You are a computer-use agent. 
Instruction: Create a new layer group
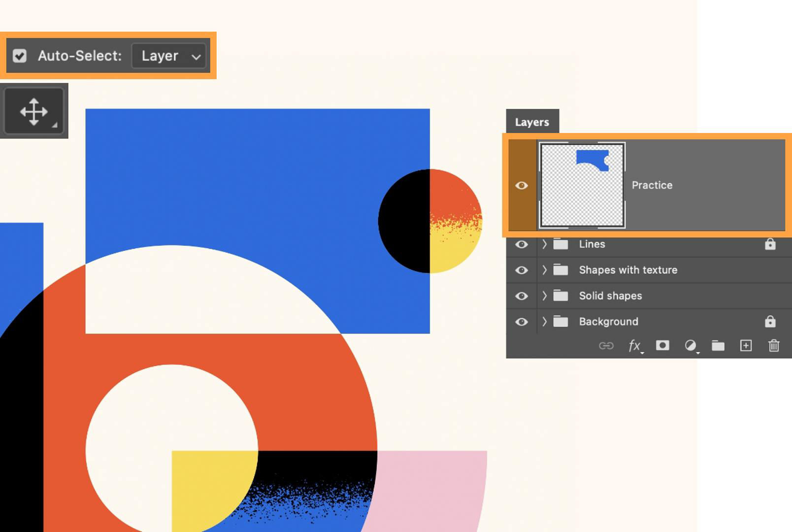click(x=718, y=345)
